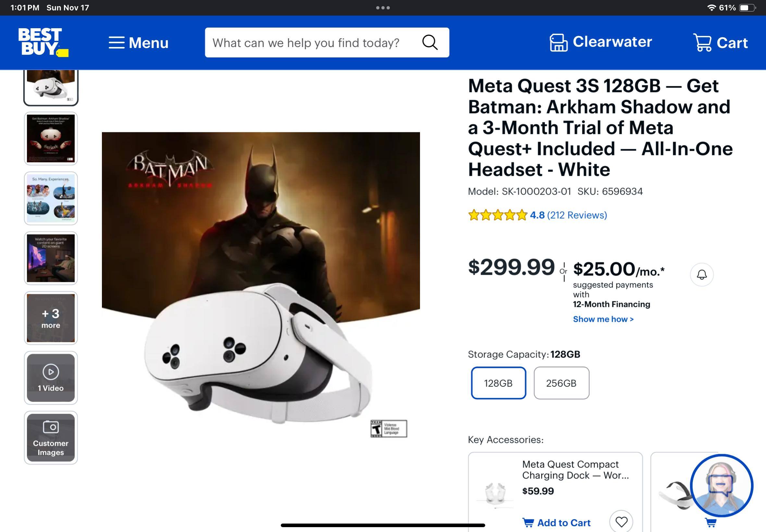Click the Show me how financing link
Image resolution: width=766 pixels, height=532 pixels.
click(x=603, y=319)
